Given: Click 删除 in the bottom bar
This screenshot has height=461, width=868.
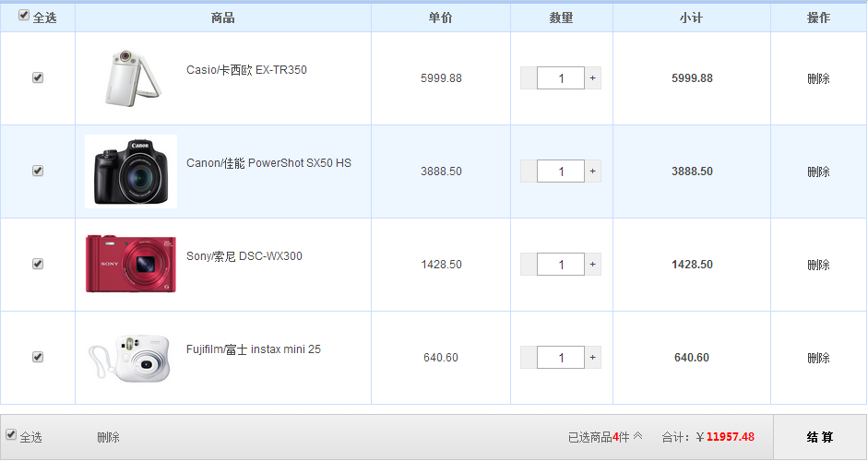Looking at the screenshot, I should click(108, 437).
